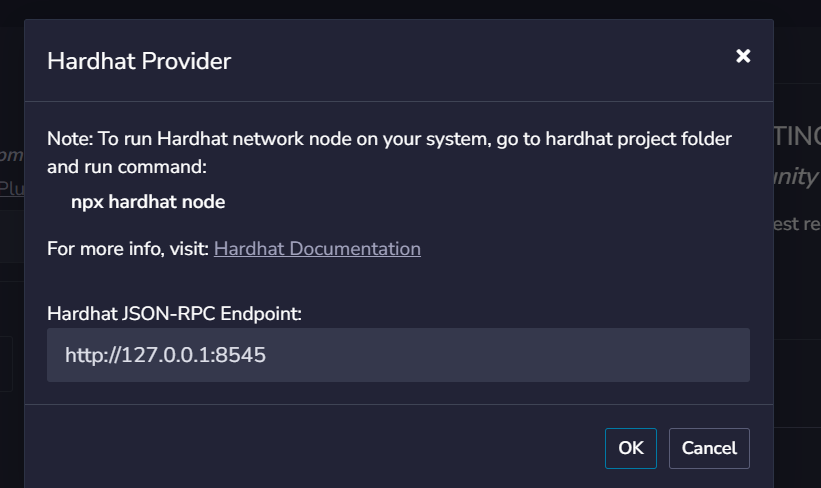
Task: Click the 'For more info, visit:' text
Action: tap(128, 249)
